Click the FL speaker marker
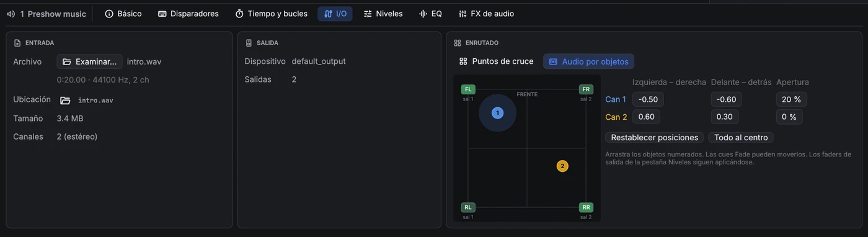The width and height of the screenshot is (868, 237). coord(468,89)
